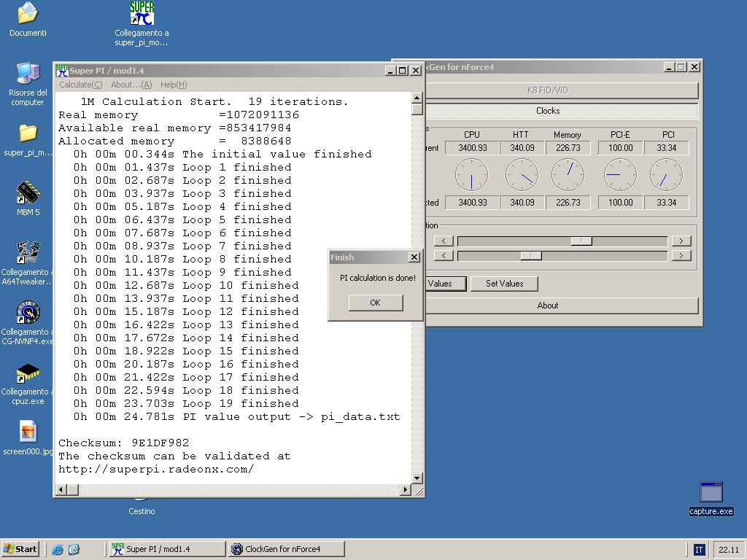Viewport: 747px width, 560px height.
Task: Click the system tray clock showing 22.11
Action: coord(729,550)
